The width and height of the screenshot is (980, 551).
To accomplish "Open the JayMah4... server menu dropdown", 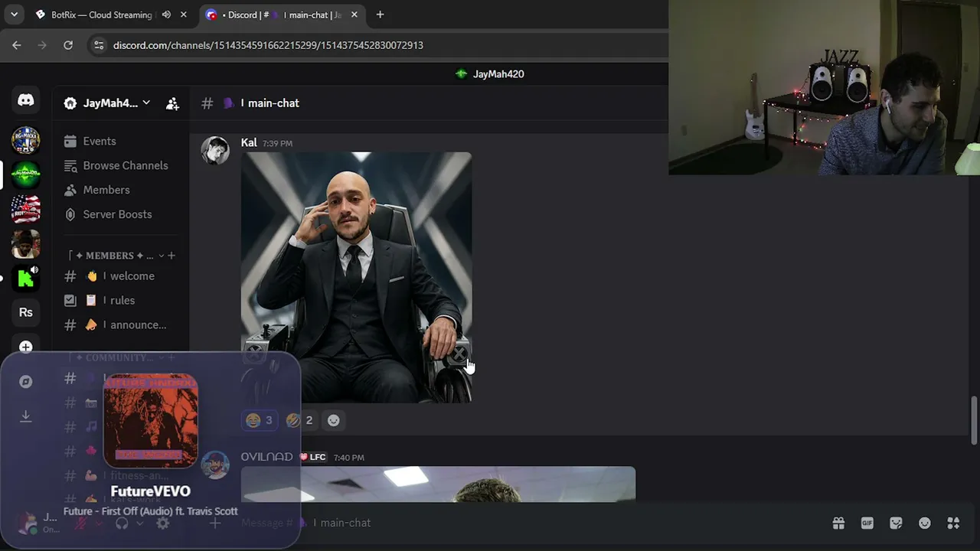I will pyautogui.click(x=107, y=103).
